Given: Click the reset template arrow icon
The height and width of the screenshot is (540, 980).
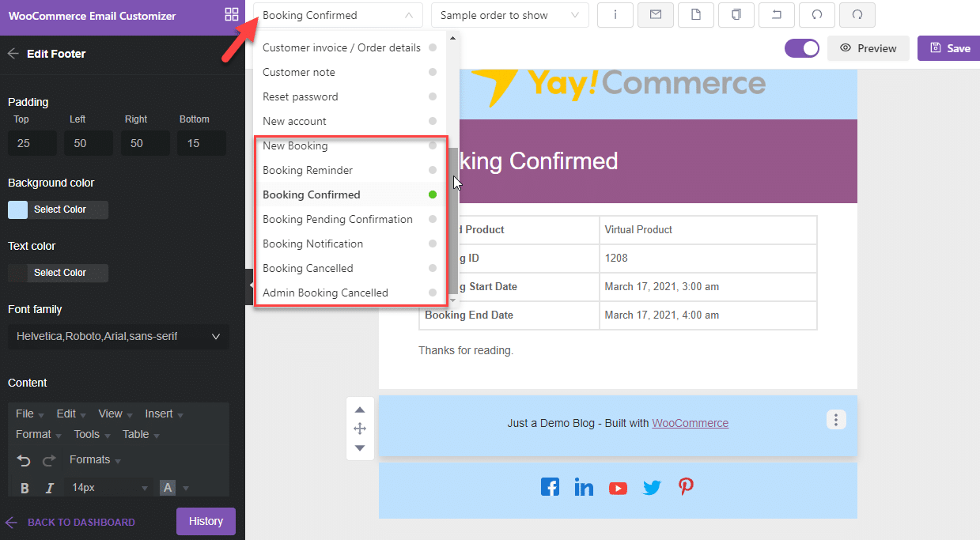Looking at the screenshot, I should point(777,15).
